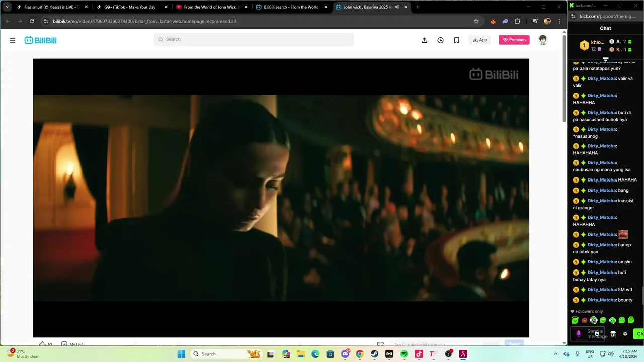Like the video with thumbs-up button
Image resolution: width=644 pixels, height=362 pixels.
point(43,344)
